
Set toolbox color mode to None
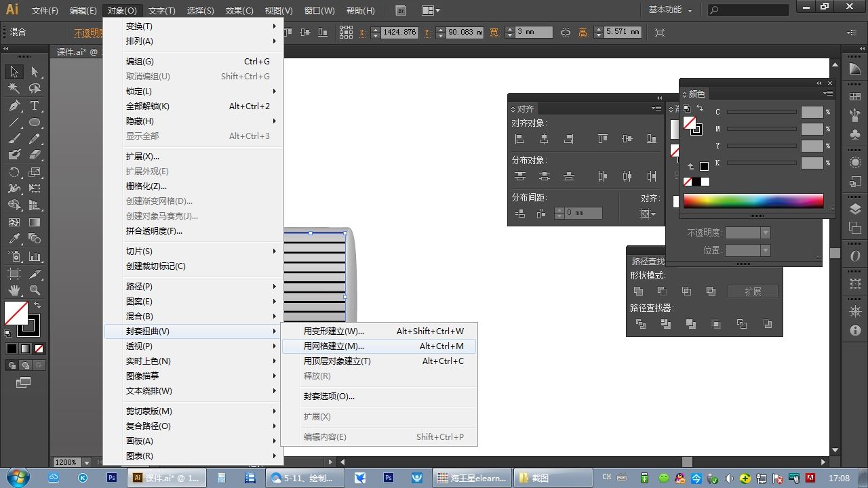(39, 349)
